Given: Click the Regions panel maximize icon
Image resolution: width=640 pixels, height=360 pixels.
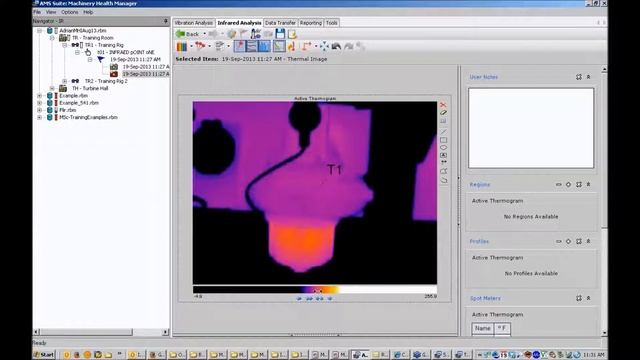Looking at the screenshot, I should 579,184.
